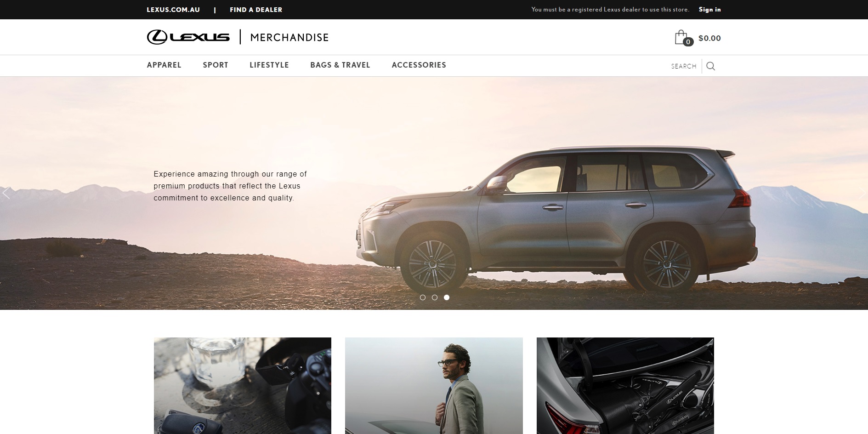
Task: Advance to next carousel slide arrow
Action: tap(862, 193)
